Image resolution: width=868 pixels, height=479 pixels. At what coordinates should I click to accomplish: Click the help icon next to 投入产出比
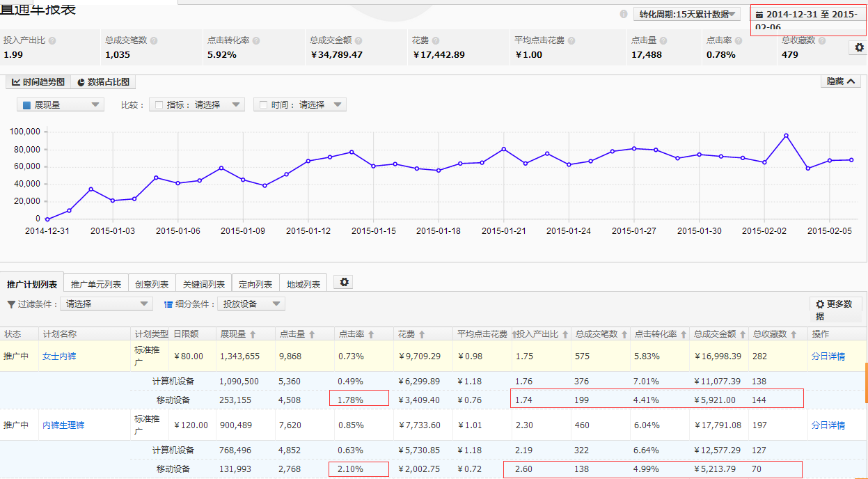click(53, 41)
